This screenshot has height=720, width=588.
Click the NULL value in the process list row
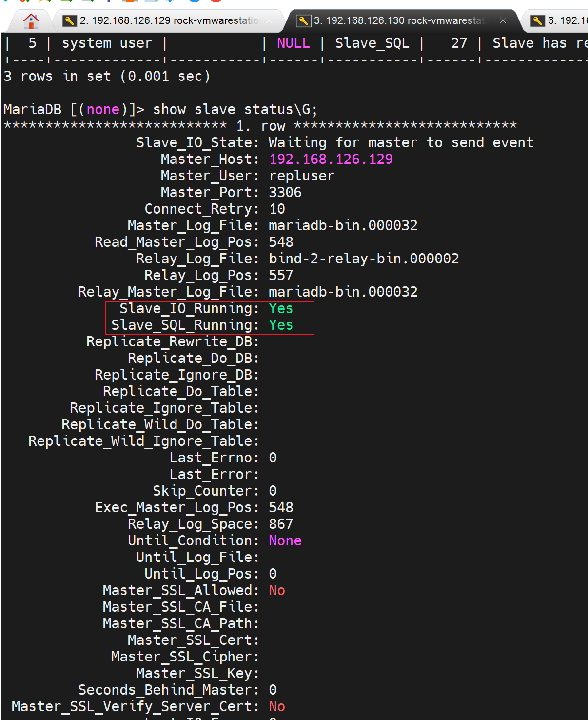293,43
